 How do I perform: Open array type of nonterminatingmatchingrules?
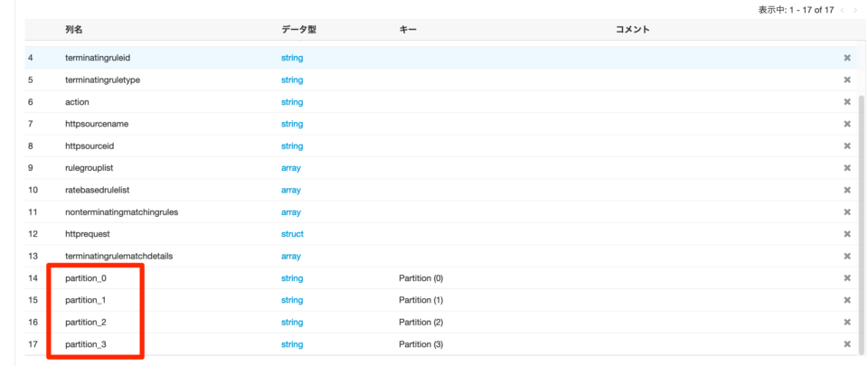tap(291, 211)
